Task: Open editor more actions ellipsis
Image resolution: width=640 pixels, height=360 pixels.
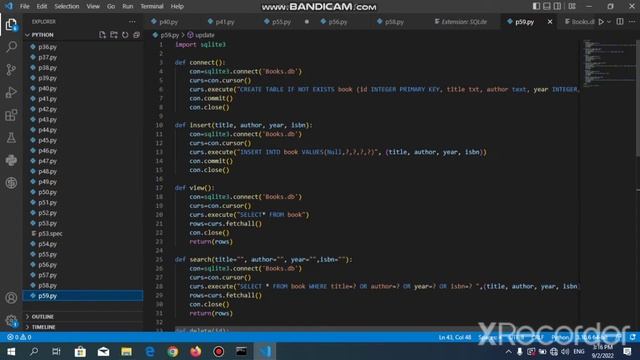Action: [632, 22]
